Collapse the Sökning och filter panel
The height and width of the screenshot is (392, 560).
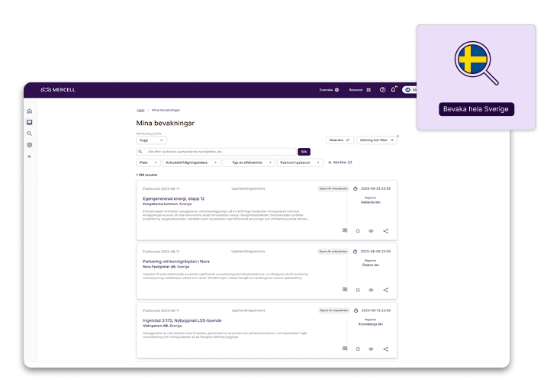[377, 140]
